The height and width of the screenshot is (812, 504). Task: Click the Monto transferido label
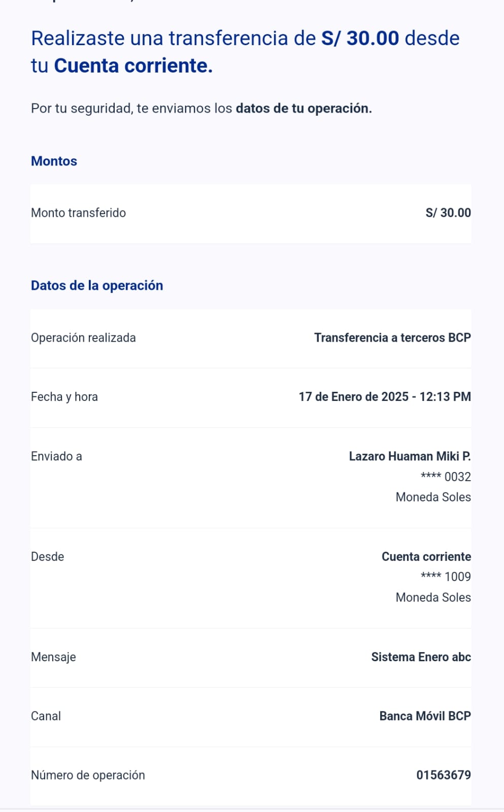click(78, 213)
